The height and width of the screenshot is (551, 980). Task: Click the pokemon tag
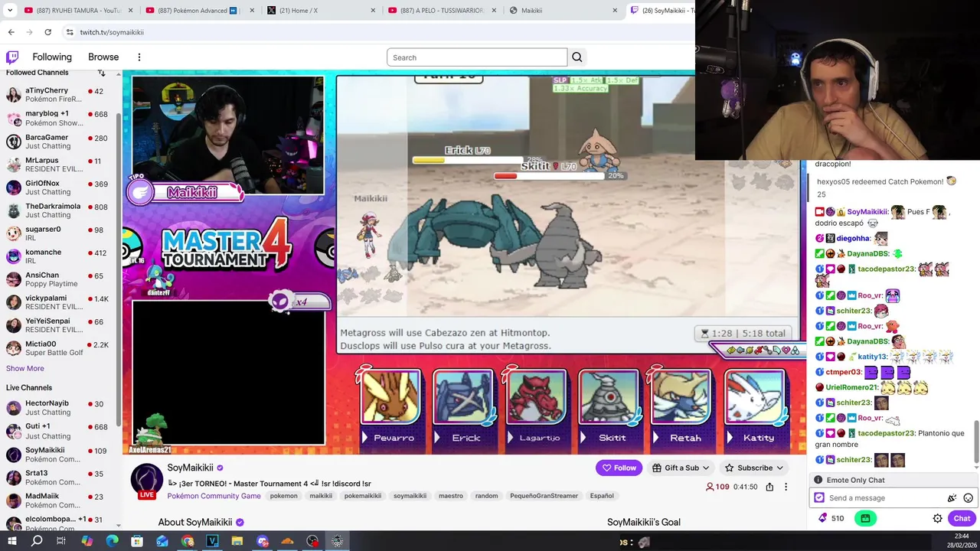pos(283,496)
